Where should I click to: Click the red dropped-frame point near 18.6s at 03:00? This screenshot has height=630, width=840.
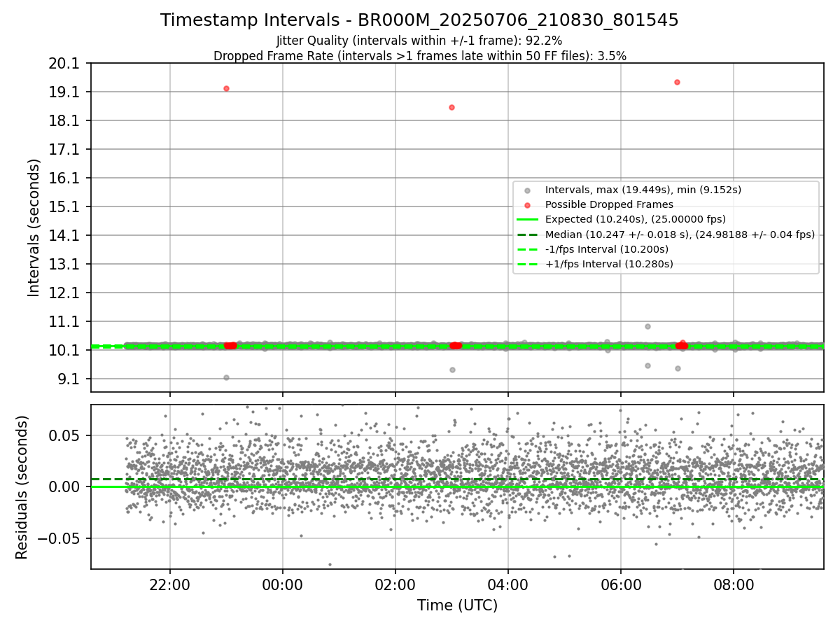pos(451,107)
